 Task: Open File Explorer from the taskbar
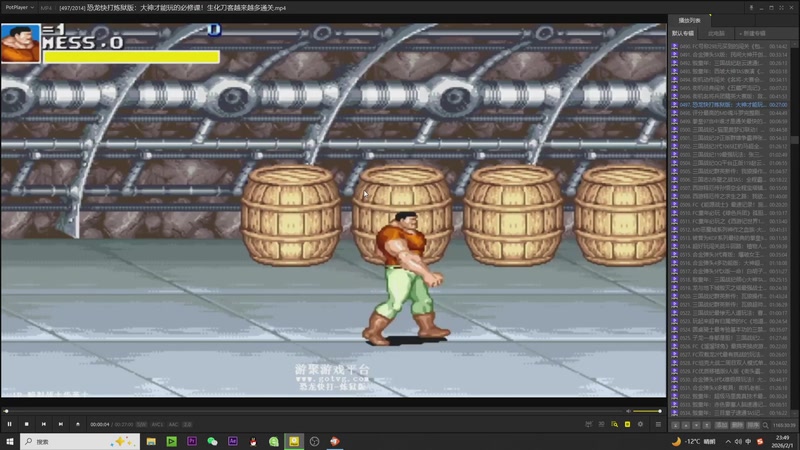coord(151,441)
